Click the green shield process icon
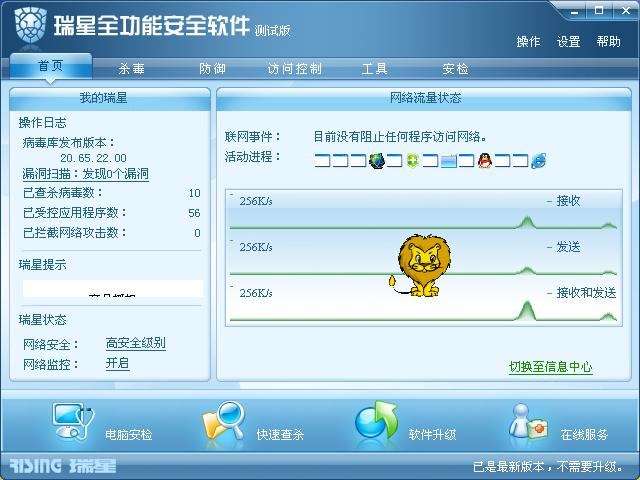Viewport: 640px width, 480px height. (x=413, y=160)
